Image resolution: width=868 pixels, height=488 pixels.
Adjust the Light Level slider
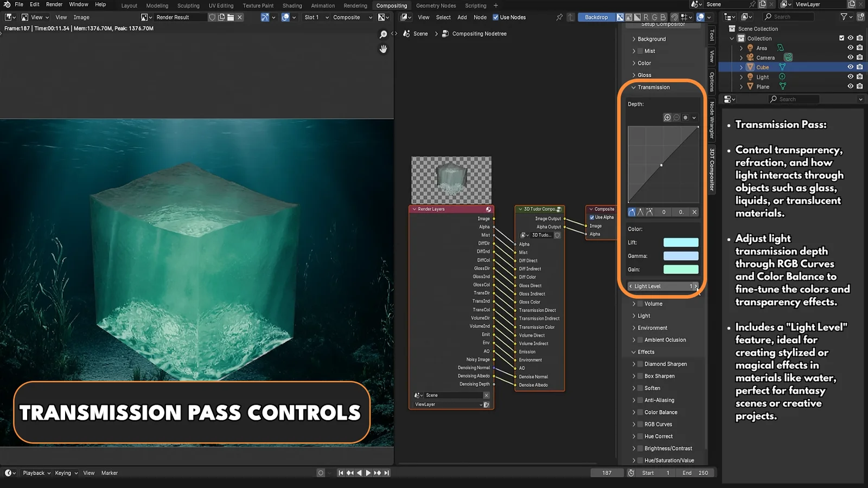click(x=662, y=286)
